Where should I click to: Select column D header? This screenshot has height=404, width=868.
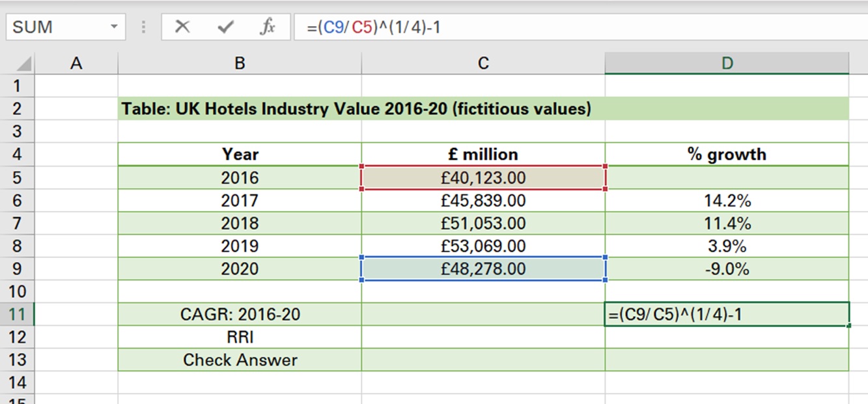click(x=727, y=63)
